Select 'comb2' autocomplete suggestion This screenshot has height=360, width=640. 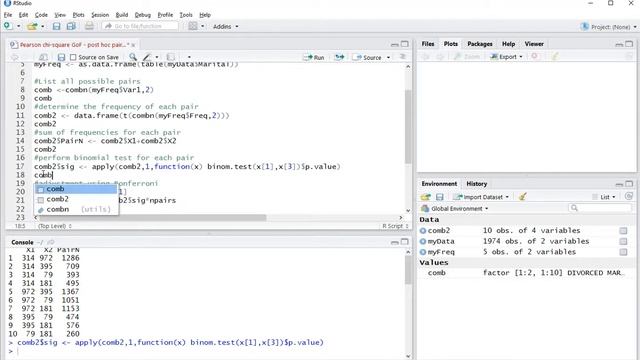77,199
